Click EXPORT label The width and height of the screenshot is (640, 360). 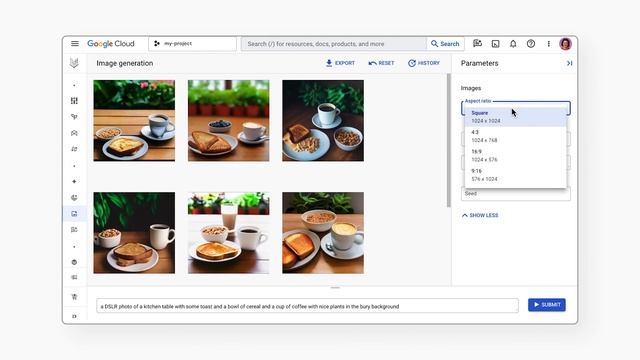[344, 63]
